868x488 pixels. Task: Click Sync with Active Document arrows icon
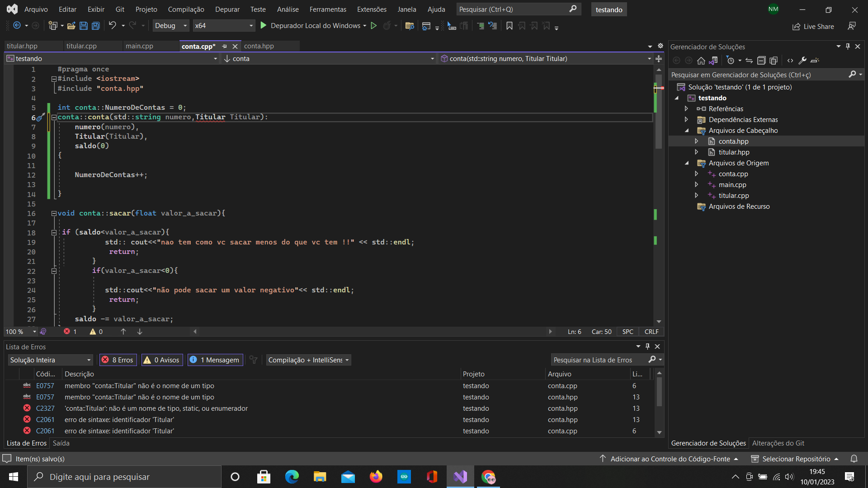pos(749,61)
